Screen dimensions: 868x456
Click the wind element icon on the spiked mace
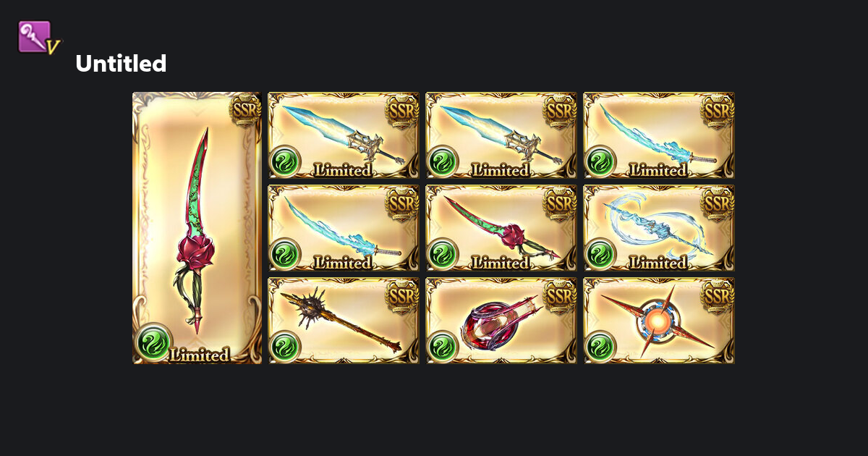click(x=285, y=347)
